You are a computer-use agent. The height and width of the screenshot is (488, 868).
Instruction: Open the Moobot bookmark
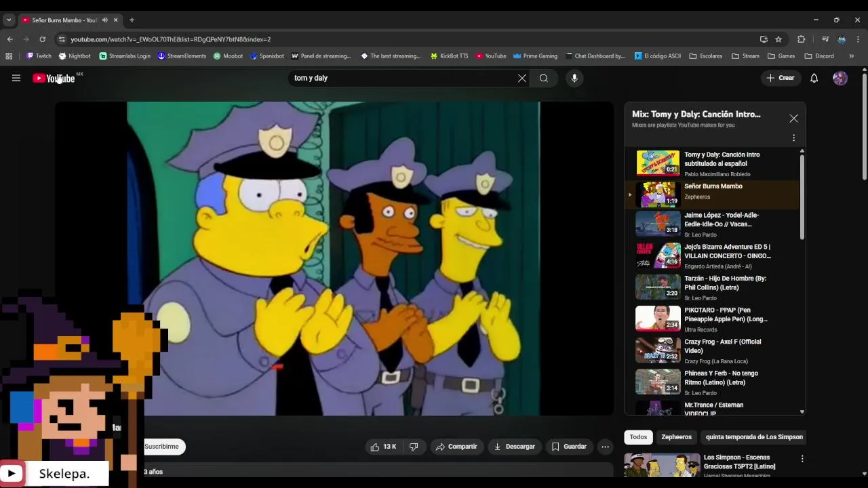tap(228, 56)
